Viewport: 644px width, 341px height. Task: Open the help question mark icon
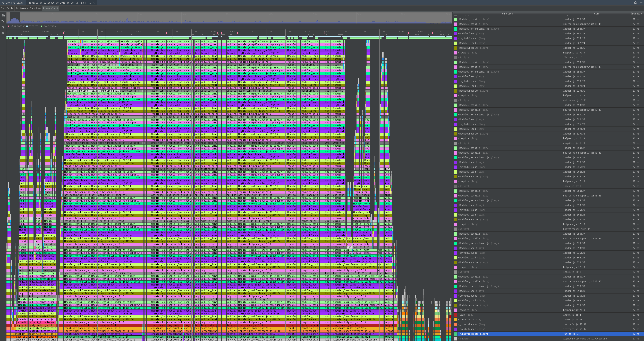tap(3, 27)
